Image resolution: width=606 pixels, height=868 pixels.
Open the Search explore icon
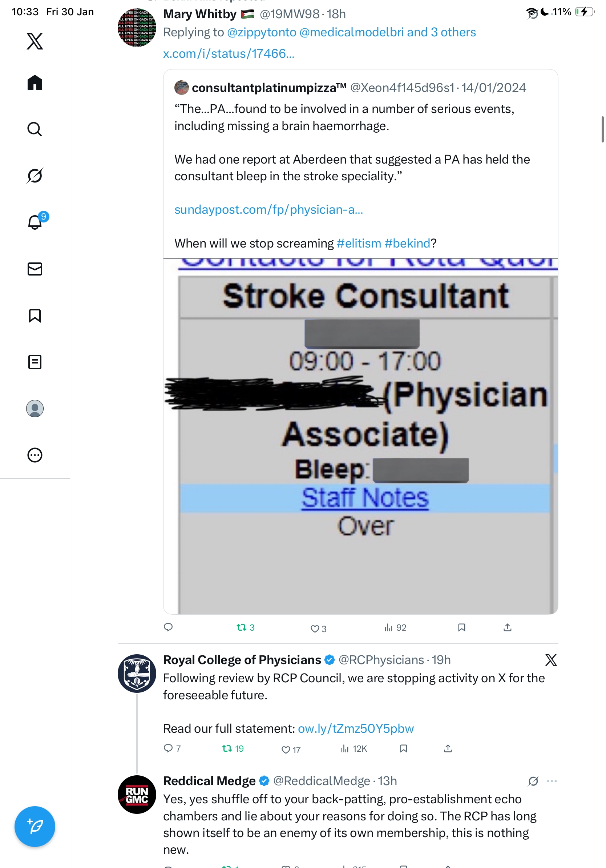[x=35, y=129]
